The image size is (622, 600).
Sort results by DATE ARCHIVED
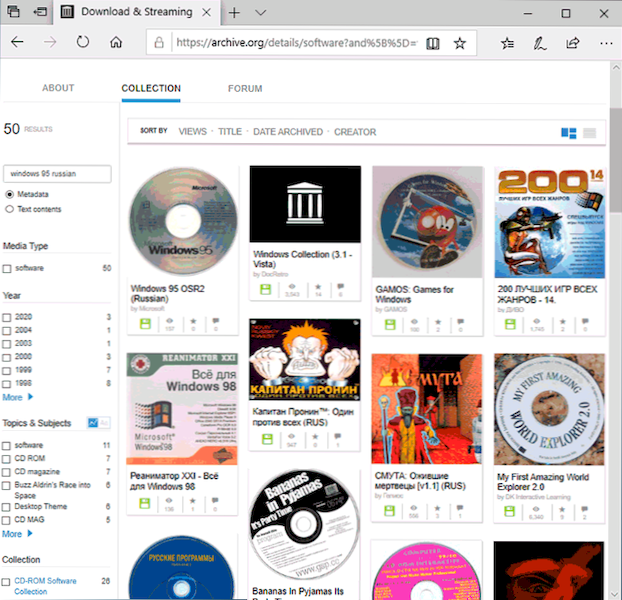point(288,132)
